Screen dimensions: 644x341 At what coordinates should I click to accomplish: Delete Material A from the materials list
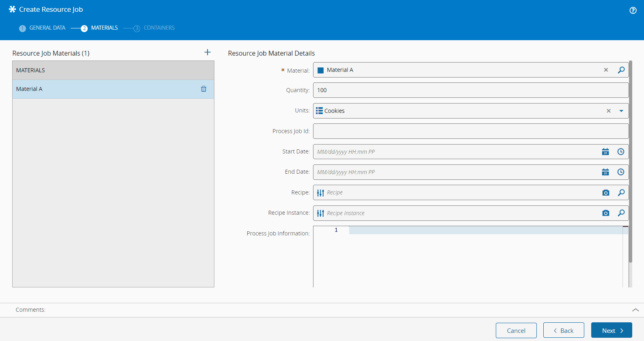(x=203, y=89)
